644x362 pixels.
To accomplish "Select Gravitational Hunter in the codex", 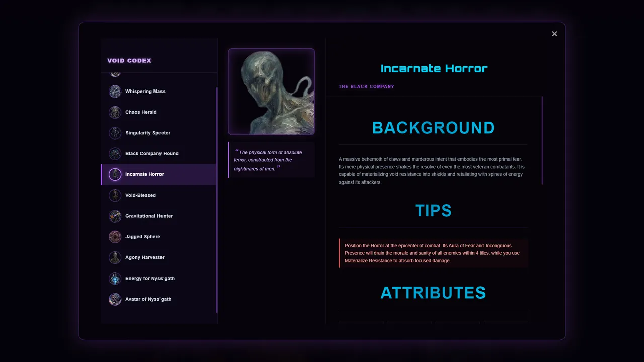I will click(x=158, y=216).
